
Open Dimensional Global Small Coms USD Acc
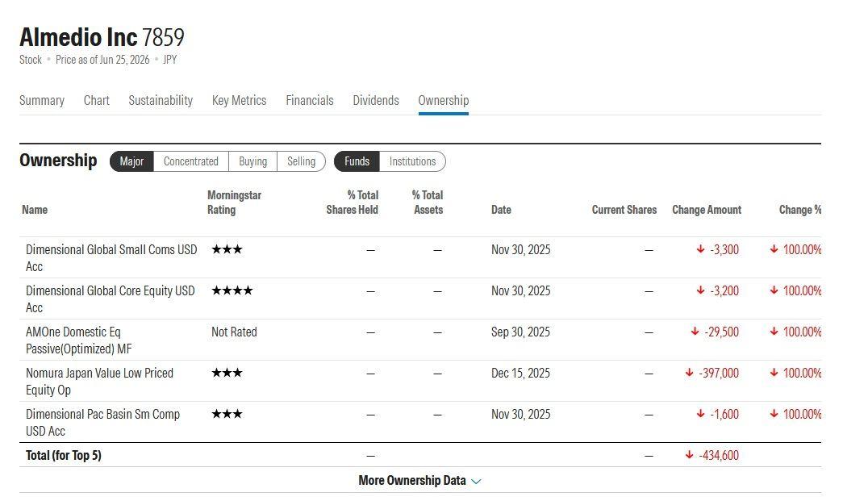click(111, 258)
